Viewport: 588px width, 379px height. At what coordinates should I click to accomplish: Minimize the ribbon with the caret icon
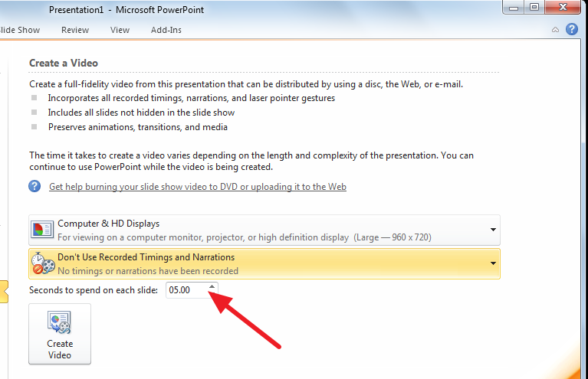tap(555, 30)
